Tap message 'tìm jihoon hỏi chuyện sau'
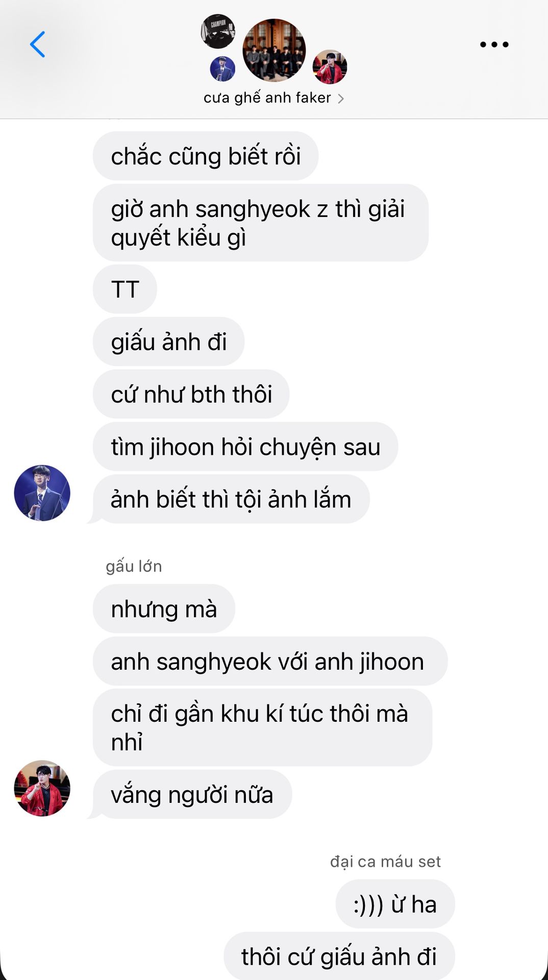This screenshot has width=548, height=980. (x=245, y=447)
